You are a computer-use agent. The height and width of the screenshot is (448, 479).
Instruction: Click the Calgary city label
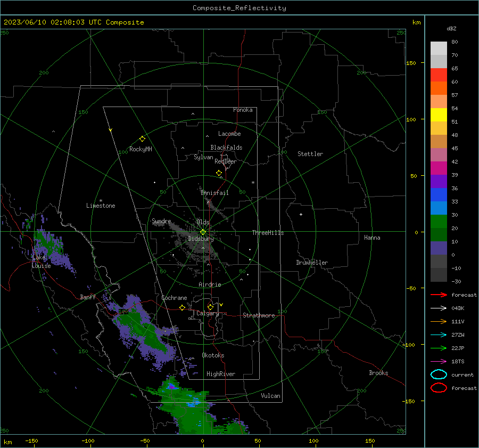[x=208, y=313]
